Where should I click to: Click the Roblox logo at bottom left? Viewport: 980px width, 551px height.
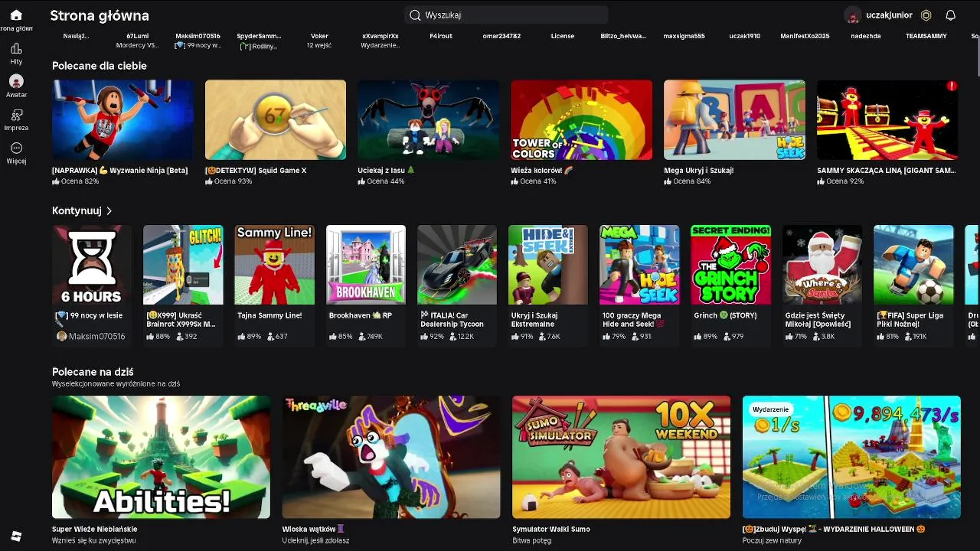(16, 536)
